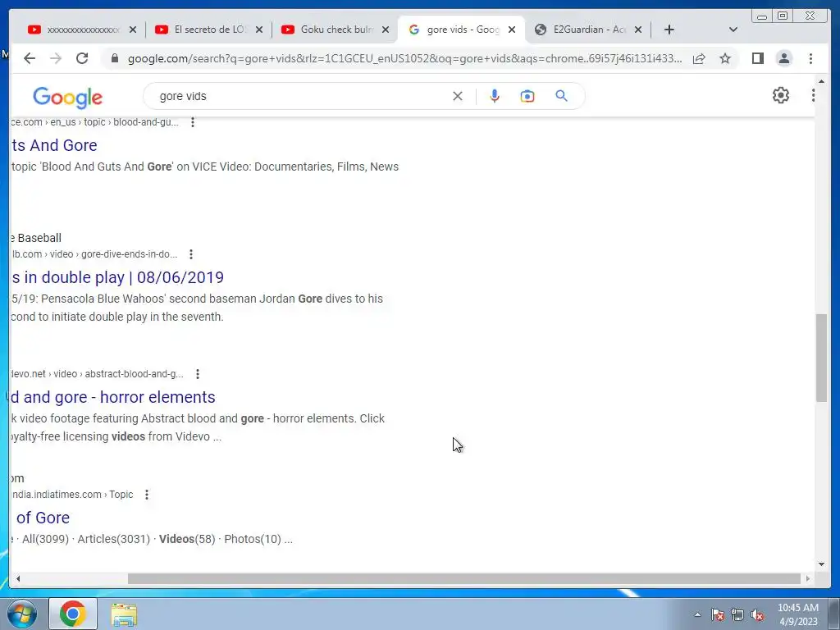This screenshot has height=630, width=840.
Task: Open Google apps dots at right
Action: 813,95
